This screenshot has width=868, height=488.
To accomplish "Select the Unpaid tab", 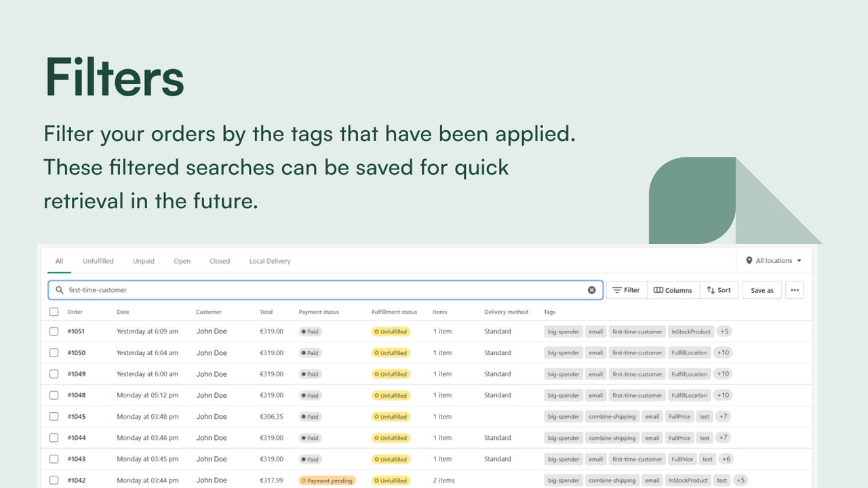I will 144,261.
